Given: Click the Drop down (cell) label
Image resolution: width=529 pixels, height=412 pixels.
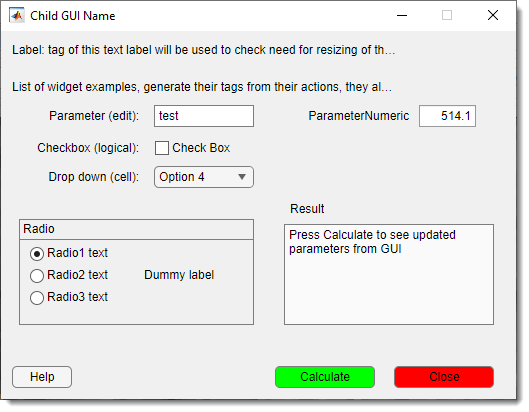Looking at the screenshot, I should [94, 177].
